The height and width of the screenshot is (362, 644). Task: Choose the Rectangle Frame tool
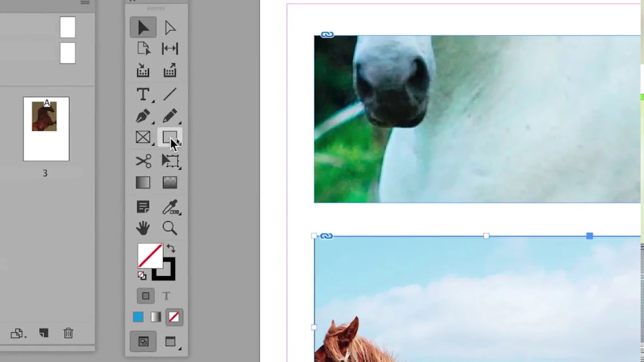(143, 138)
